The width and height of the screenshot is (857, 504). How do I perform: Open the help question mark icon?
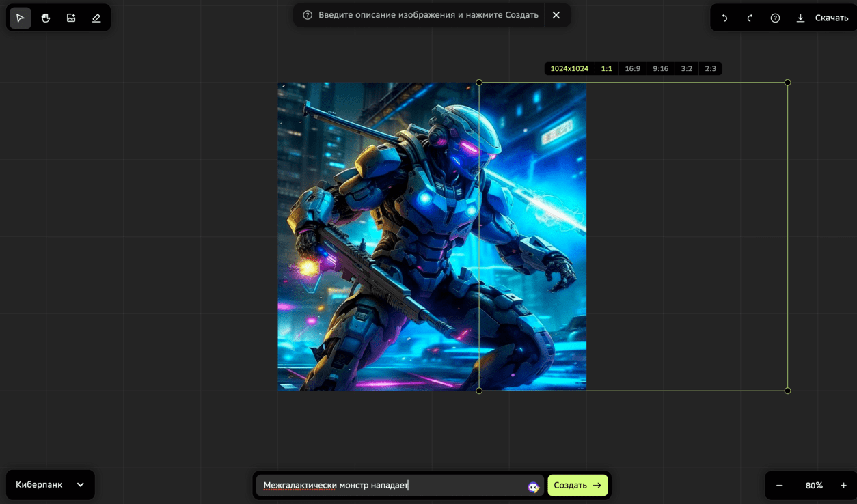[x=775, y=18]
